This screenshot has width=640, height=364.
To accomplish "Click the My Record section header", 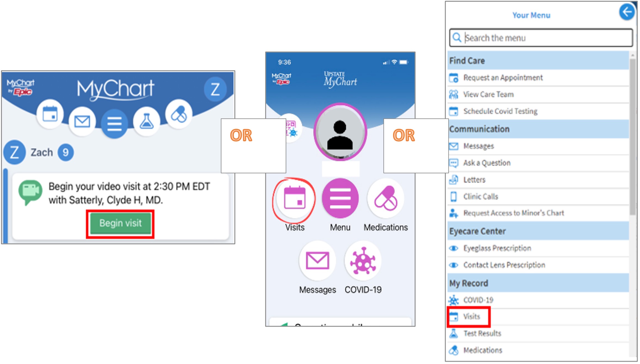I will [538, 283].
